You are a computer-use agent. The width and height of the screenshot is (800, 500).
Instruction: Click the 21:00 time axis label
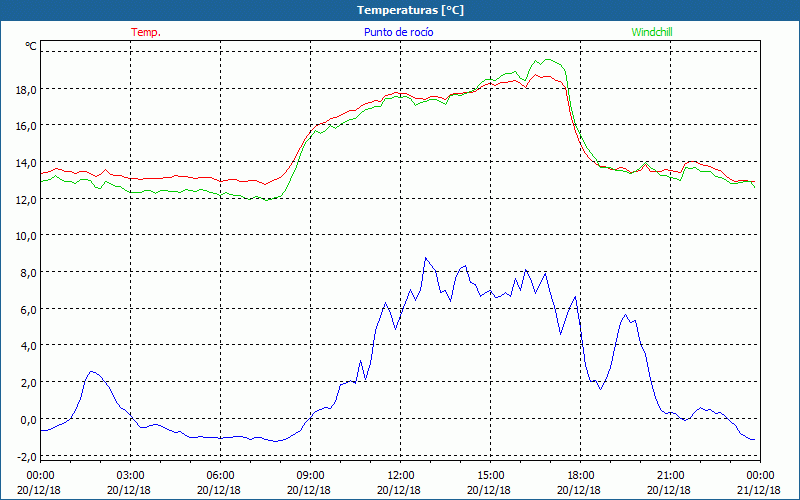(670, 476)
